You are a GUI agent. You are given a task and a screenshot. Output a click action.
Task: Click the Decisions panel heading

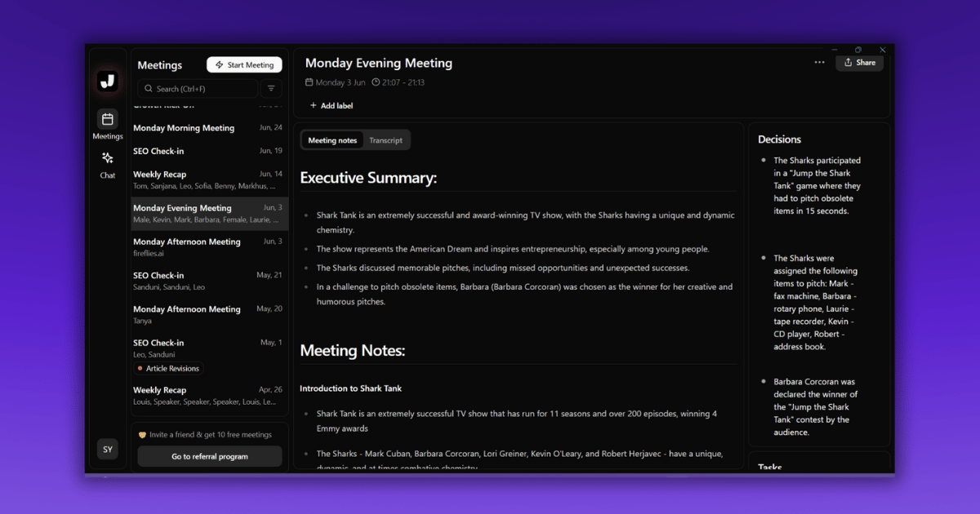coord(779,140)
